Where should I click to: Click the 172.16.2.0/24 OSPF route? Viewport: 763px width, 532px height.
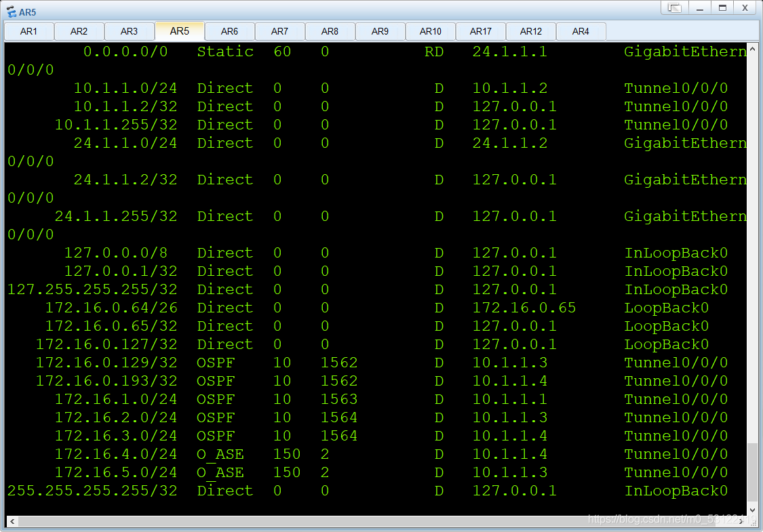[x=116, y=417]
